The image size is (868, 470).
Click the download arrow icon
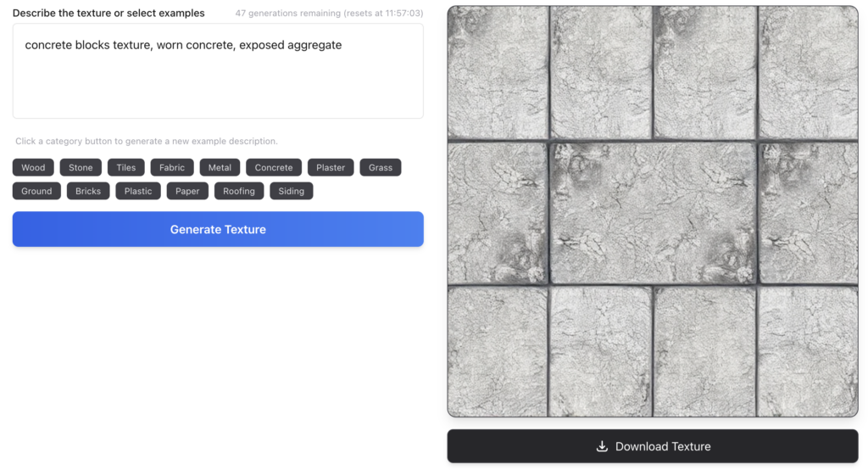(602, 446)
